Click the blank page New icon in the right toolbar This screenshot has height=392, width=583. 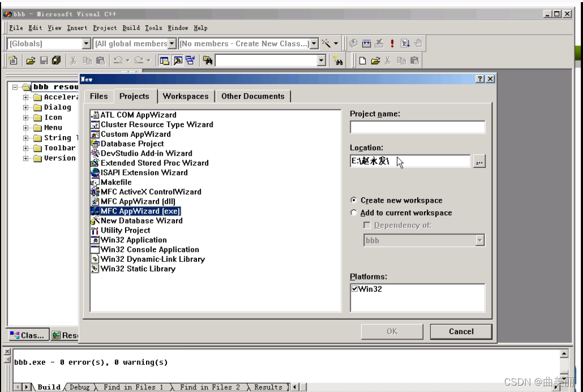362,61
